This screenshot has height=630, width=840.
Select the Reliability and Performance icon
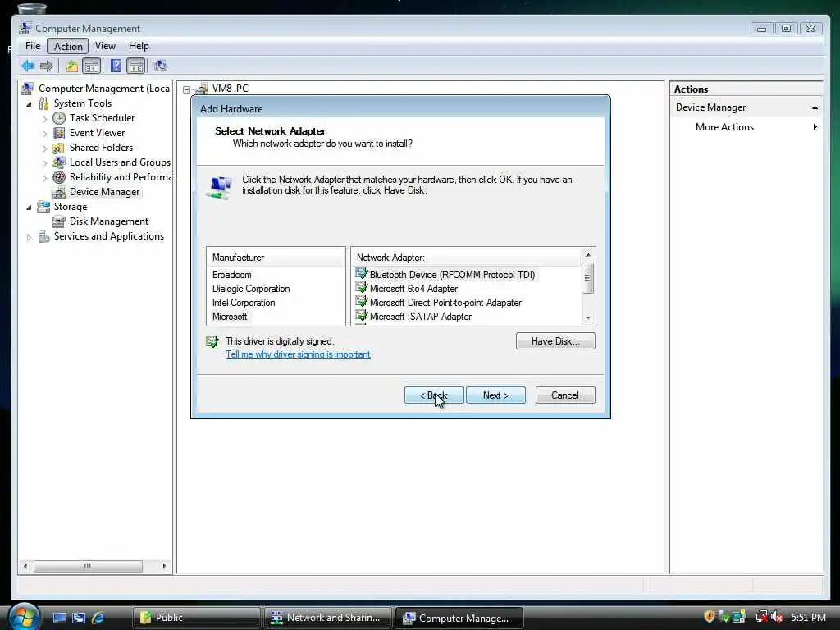pyautogui.click(x=59, y=177)
